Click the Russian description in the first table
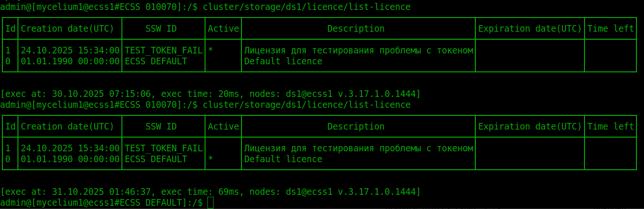 click(x=359, y=51)
